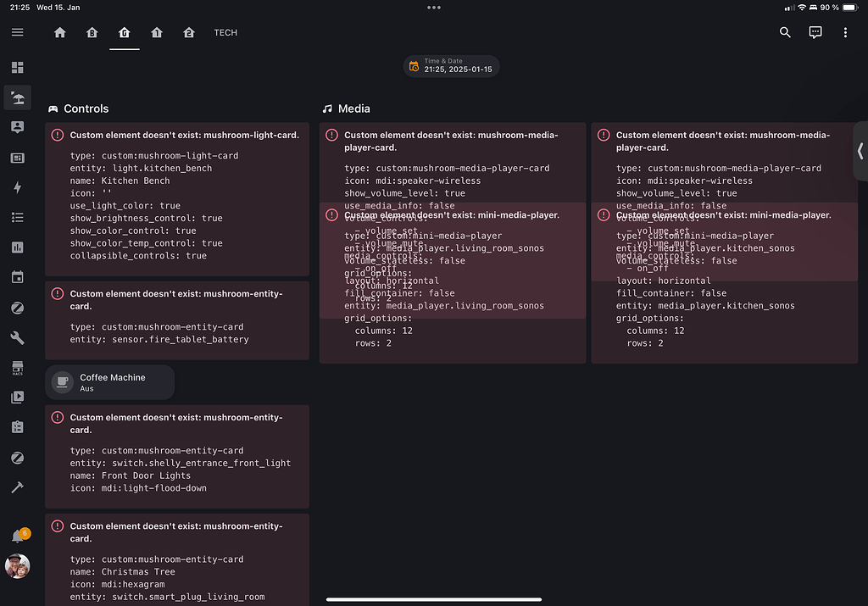This screenshot has width=868, height=606.
Task: Open the notifications bell showing 6 alerts
Action: pos(17,535)
